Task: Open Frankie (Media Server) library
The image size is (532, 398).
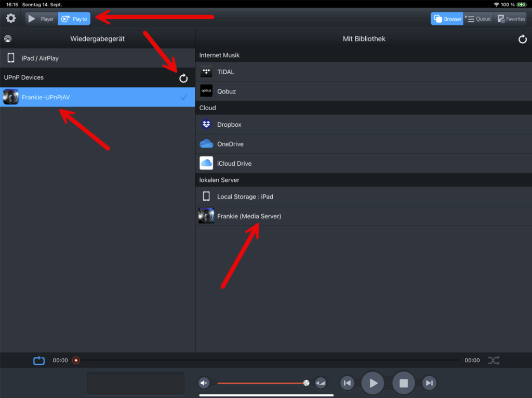Action: pos(249,216)
